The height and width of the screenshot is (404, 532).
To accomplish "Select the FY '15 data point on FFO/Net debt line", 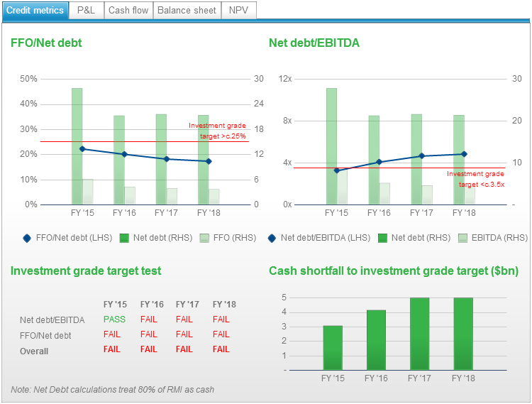I will point(82,149).
